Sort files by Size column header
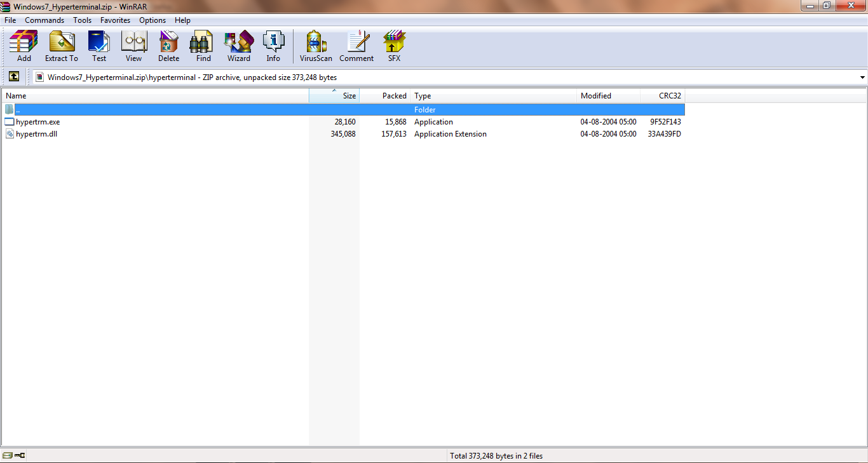Image resolution: width=868 pixels, height=463 pixels. pyautogui.click(x=334, y=96)
